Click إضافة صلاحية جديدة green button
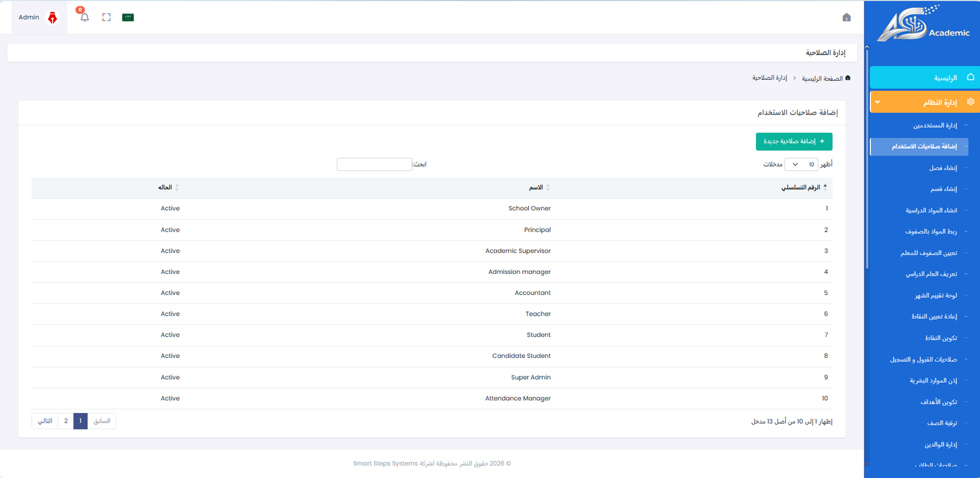 (x=794, y=142)
